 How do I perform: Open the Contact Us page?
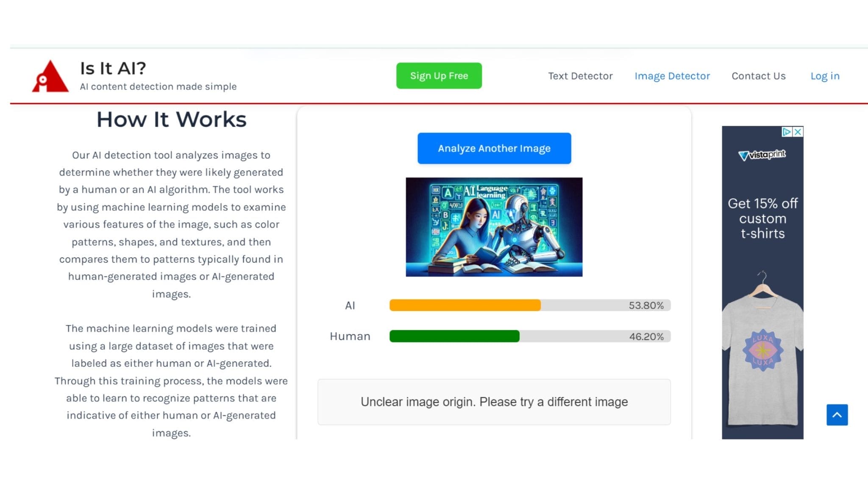[758, 76]
